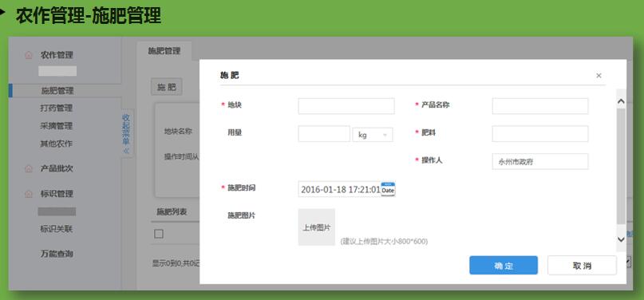Collapse the sidebar via 收起菜单

click(126, 133)
